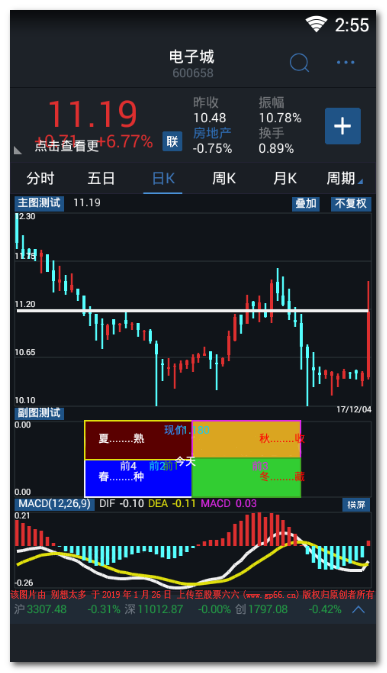The image size is (387, 673).
Task: Open the 副图测试 sub-chart indicator selector
Action: coord(39,413)
